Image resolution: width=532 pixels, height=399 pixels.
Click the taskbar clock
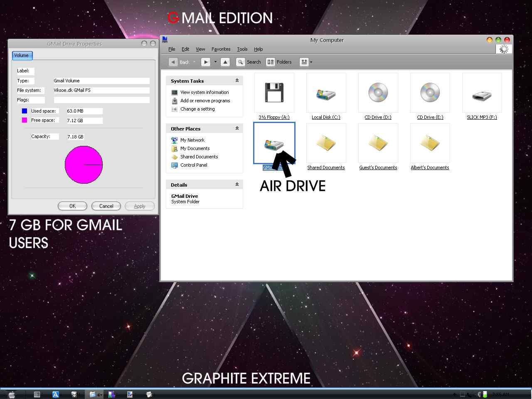[500, 394]
